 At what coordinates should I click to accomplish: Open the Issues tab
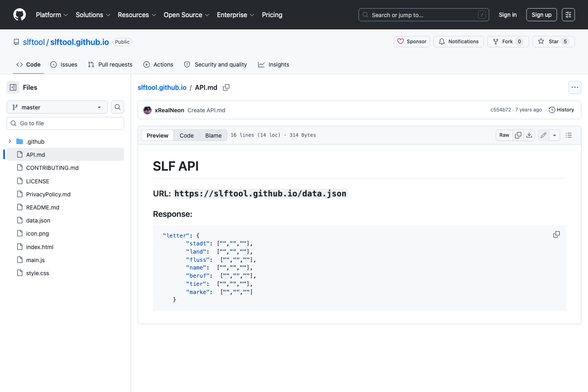coord(64,65)
